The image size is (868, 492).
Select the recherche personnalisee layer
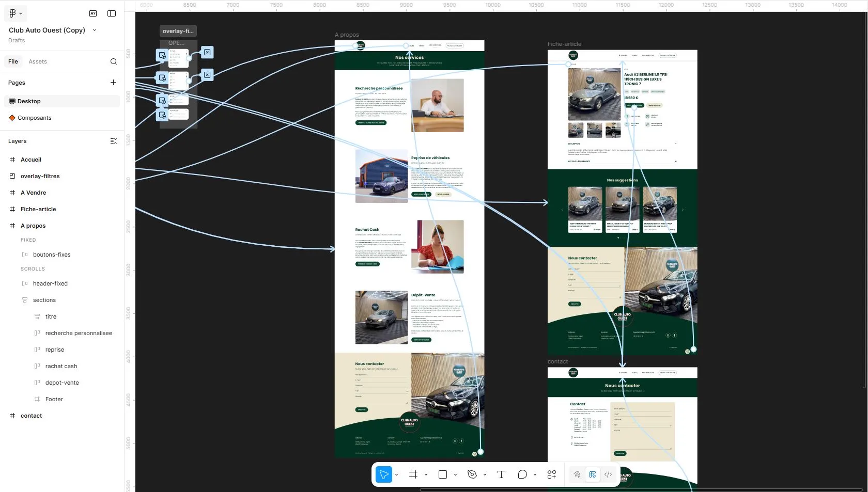point(79,333)
